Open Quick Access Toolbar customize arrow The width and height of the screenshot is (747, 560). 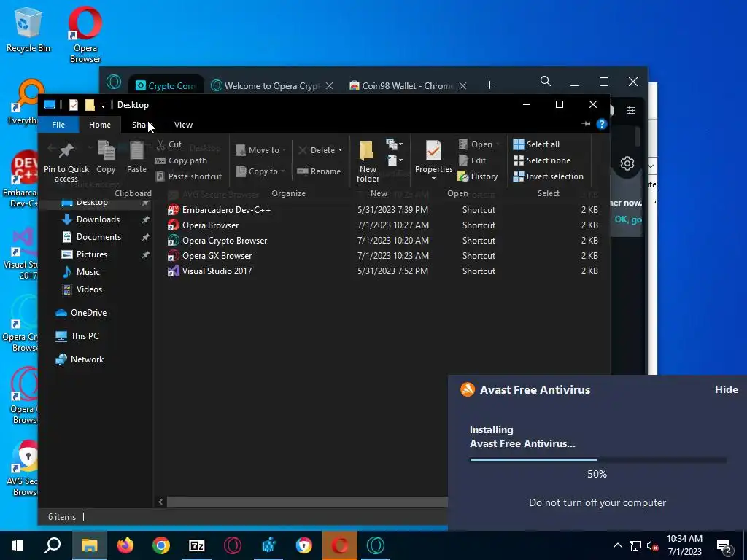103,105
